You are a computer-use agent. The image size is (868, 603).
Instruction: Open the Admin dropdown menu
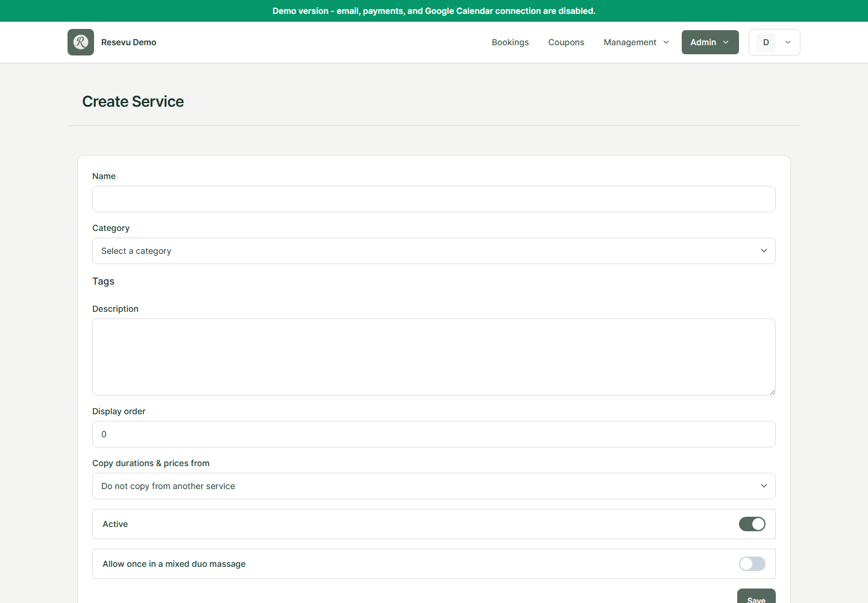click(x=710, y=42)
